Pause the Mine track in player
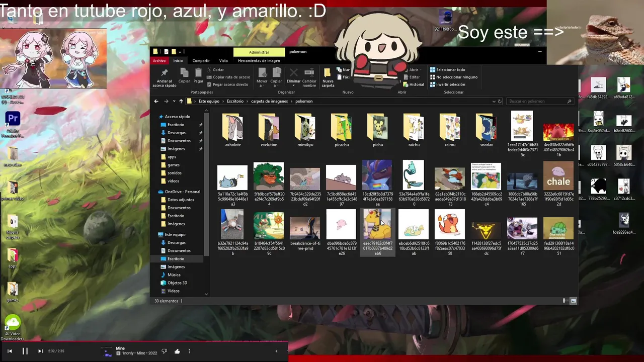This screenshot has height=362, width=644. [25, 351]
